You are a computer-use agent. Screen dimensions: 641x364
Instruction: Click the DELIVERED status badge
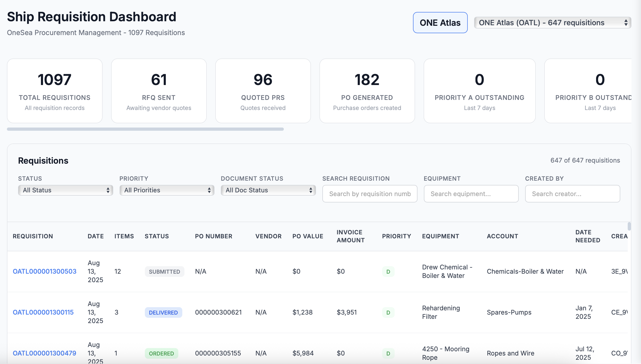(x=163, y=312)
